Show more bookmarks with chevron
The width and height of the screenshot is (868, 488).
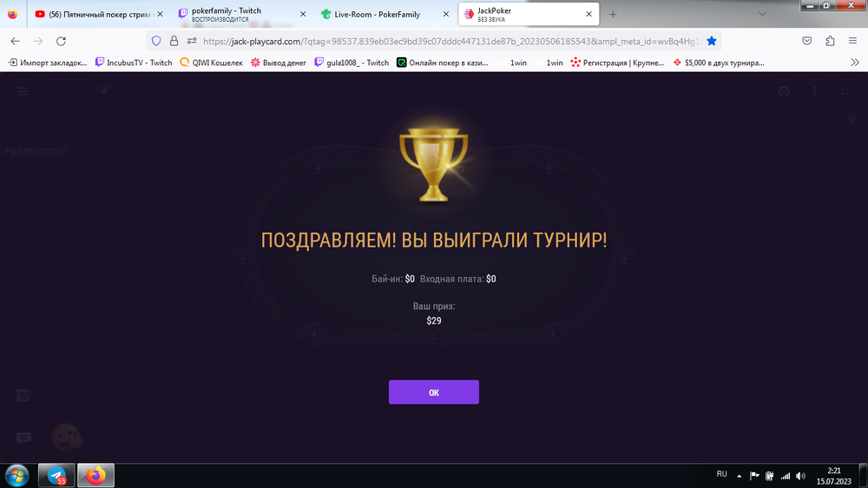tap(855, 63)
